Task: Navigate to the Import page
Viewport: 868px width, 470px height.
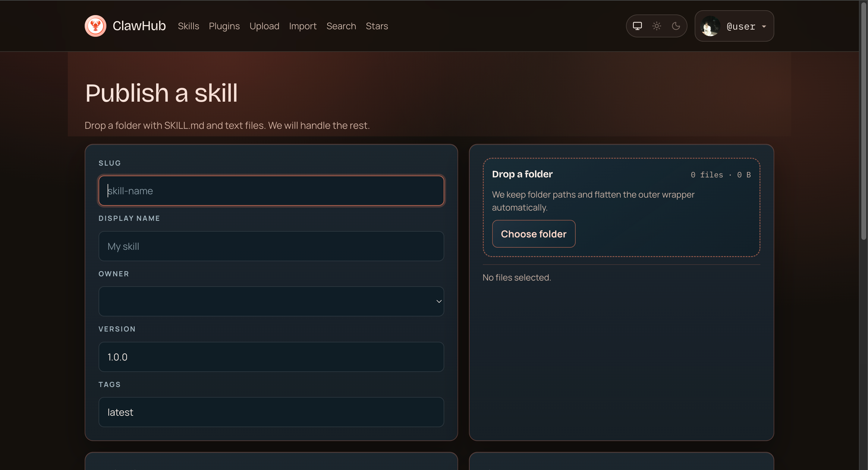Action: (x=303, y=26)
